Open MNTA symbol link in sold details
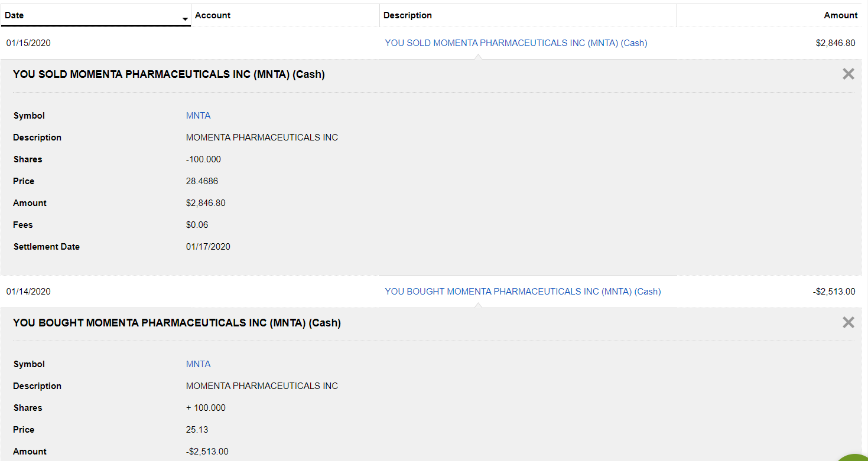This screenshot has height=461, width=868. point(198,116)
